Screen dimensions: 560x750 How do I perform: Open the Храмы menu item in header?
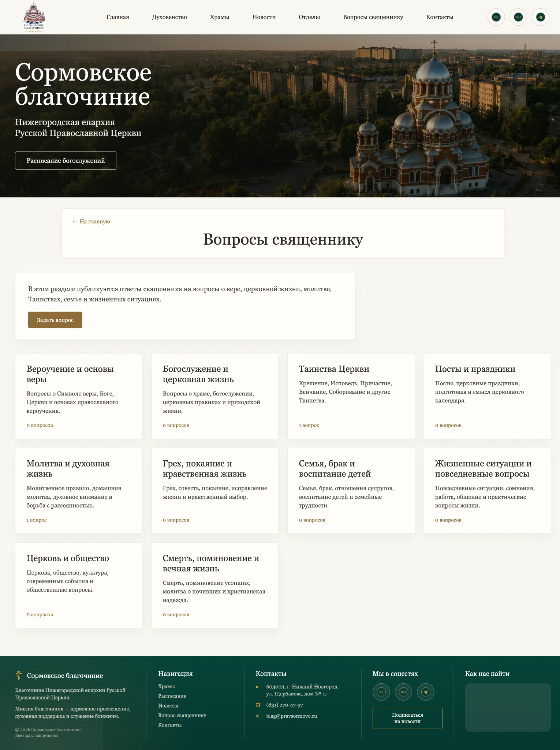220,17
